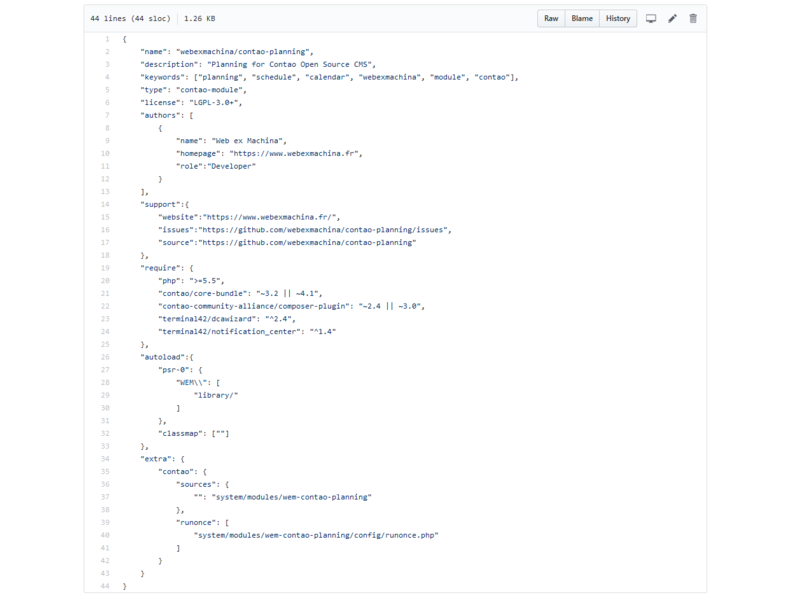Click the "44 lines (44 sloc)" info
Screen dimensions: 800x600
130,18
